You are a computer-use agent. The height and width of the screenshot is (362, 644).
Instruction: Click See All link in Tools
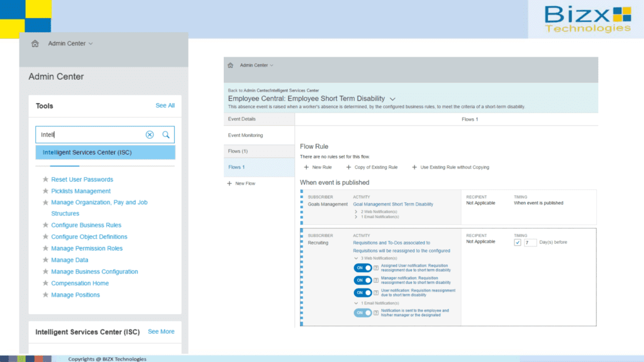(165, 106)
